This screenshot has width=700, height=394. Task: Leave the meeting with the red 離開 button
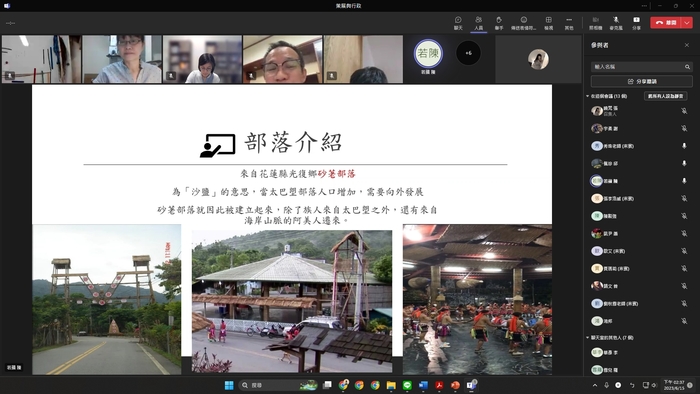[x=666, y=22]
